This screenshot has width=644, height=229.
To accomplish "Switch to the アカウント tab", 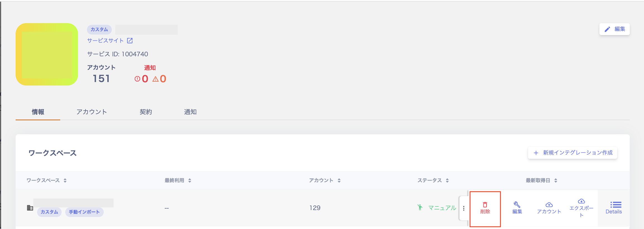I will coord(92,112).
